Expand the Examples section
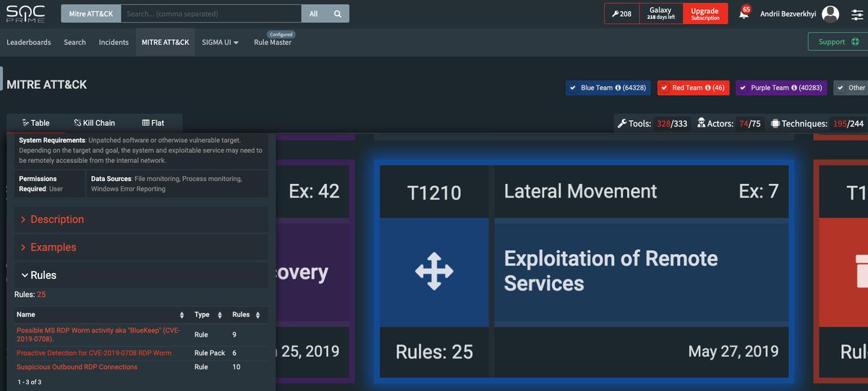868x391 pixels. (141, 247)
